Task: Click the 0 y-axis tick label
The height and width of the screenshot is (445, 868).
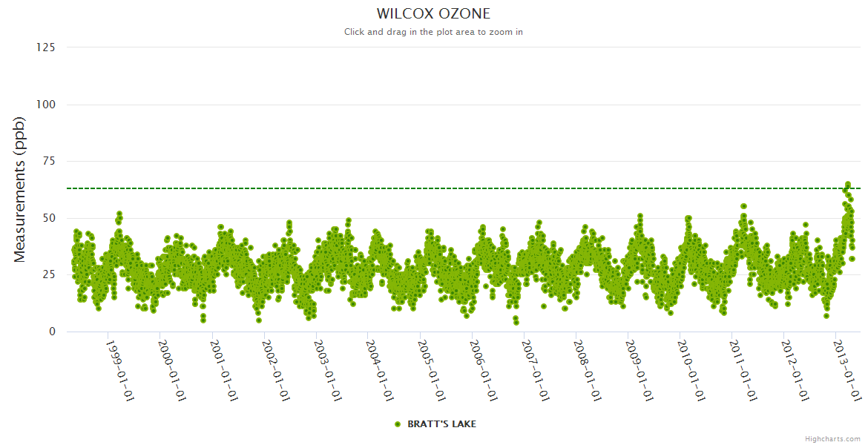Action: (x=52, y=332)
